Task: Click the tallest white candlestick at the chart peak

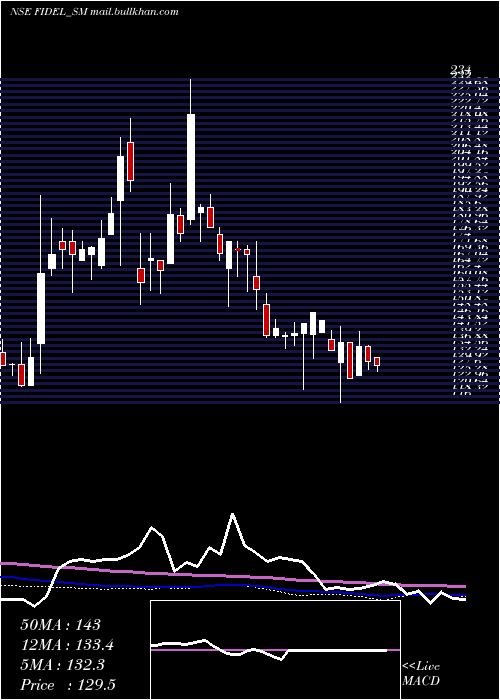Action: coord(191,167)
